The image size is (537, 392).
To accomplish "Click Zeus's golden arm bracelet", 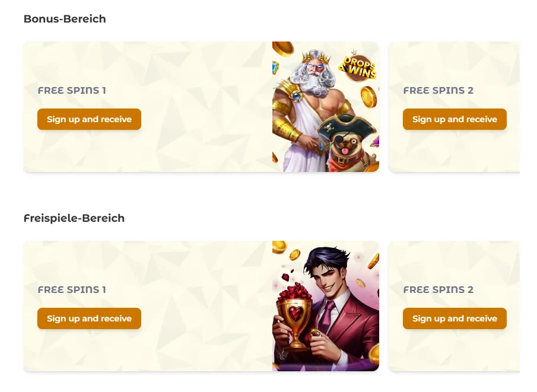I will coord(288,130).
